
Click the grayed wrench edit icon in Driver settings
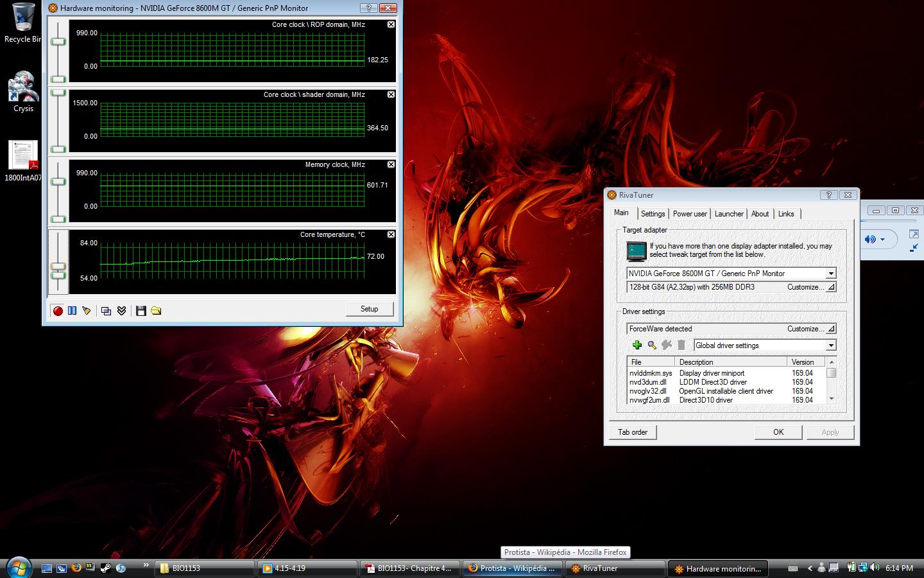667,346
